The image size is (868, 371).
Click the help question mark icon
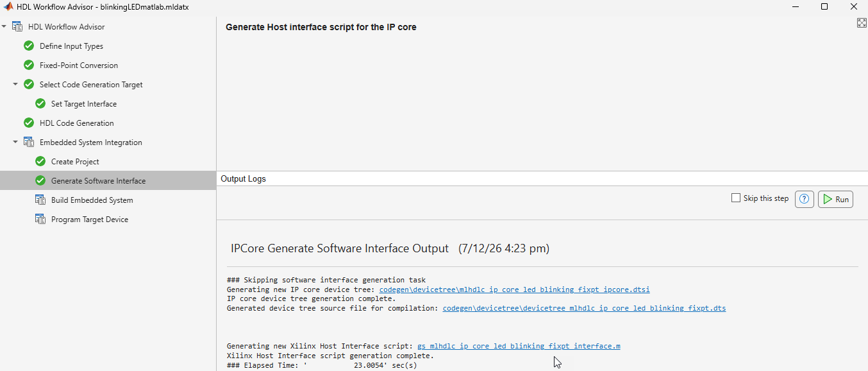pyautogui.click(x=805, y=199)
